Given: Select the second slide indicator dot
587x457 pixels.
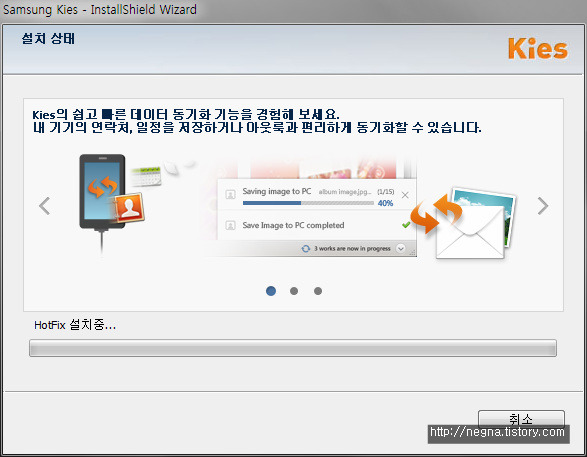Looking at the screenshot, I should pyautogui.click(x=294, y=291).
